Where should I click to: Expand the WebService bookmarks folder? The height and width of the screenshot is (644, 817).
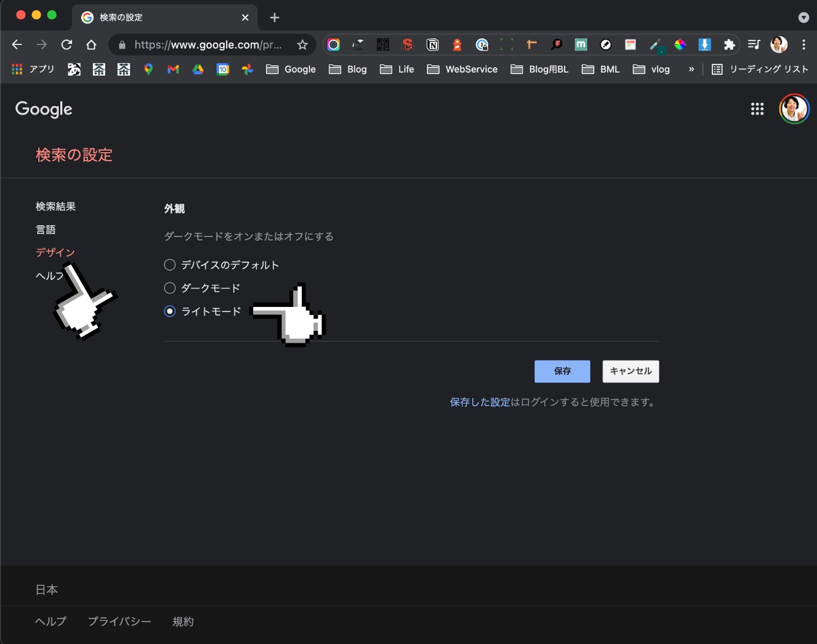coord(462,69)
